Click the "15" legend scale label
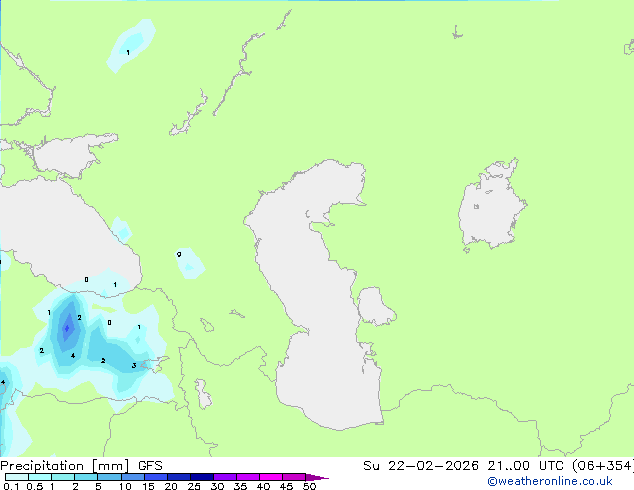 tap(148, 486)
